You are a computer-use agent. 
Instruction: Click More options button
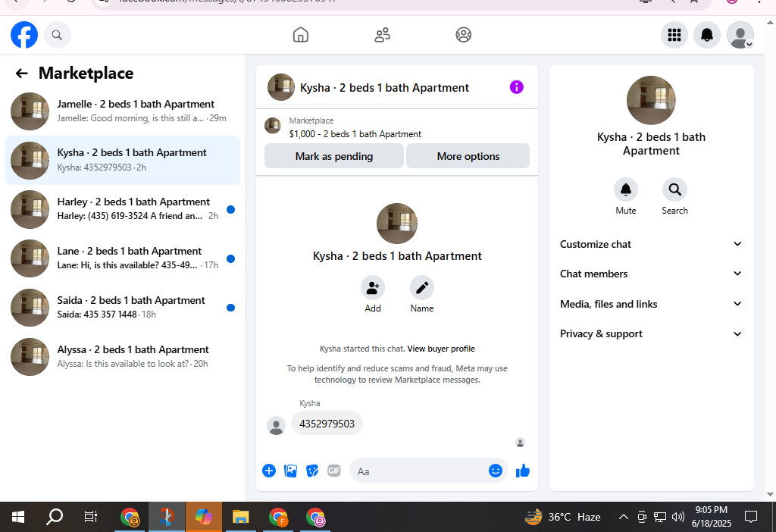(468, 156)
